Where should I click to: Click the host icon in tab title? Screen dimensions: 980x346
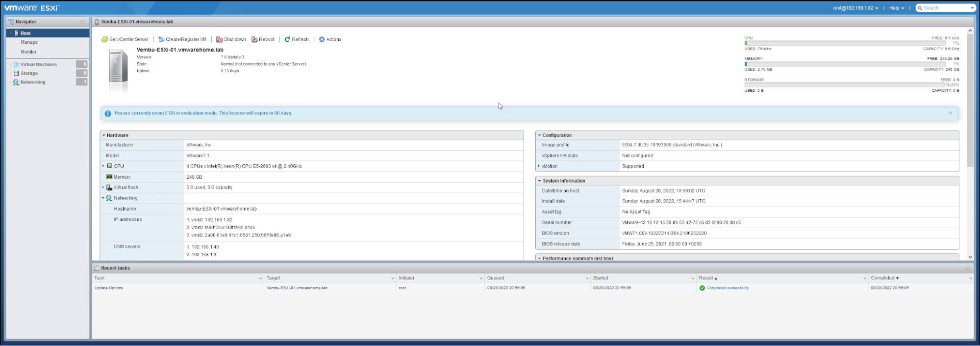click(x=97, y=22)
